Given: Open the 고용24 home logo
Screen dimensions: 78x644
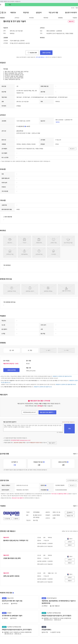Looking at the screenshot, I should coord(3,12).
